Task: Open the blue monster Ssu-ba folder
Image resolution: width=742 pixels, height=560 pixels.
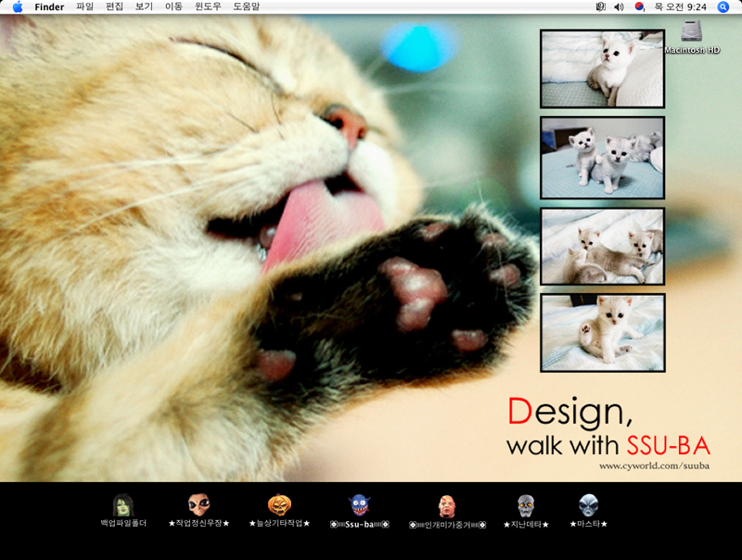Action: coord(359,505)
